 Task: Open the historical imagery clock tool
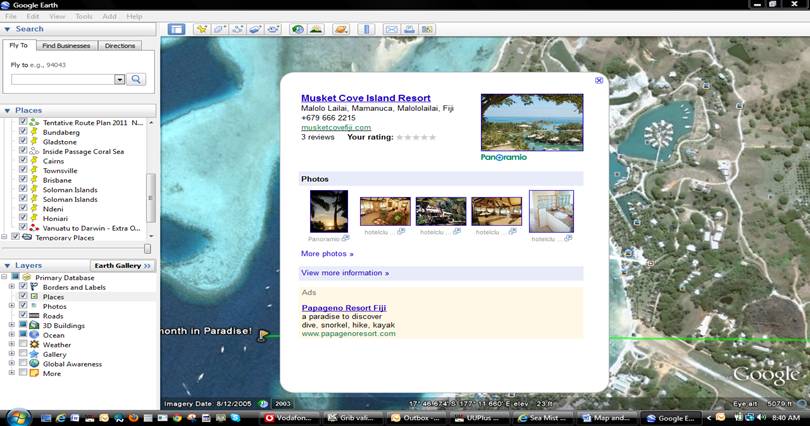coord(297,29)
